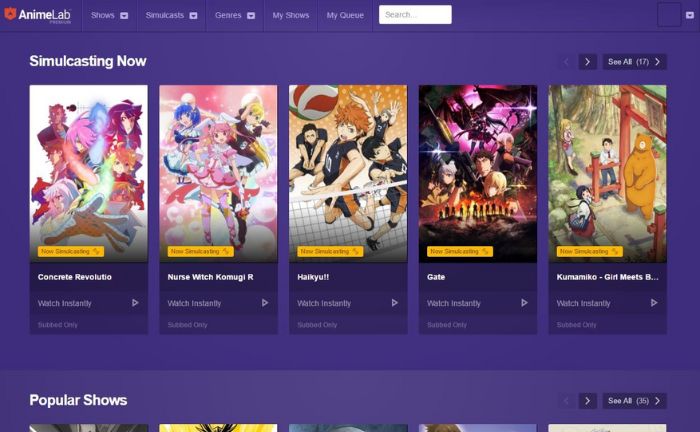Image resolution: width=700 pixels, height=432 pixels.
Task: Click Watch Instantly for Nurse Witch Komugi R
Action: (194, 303)
